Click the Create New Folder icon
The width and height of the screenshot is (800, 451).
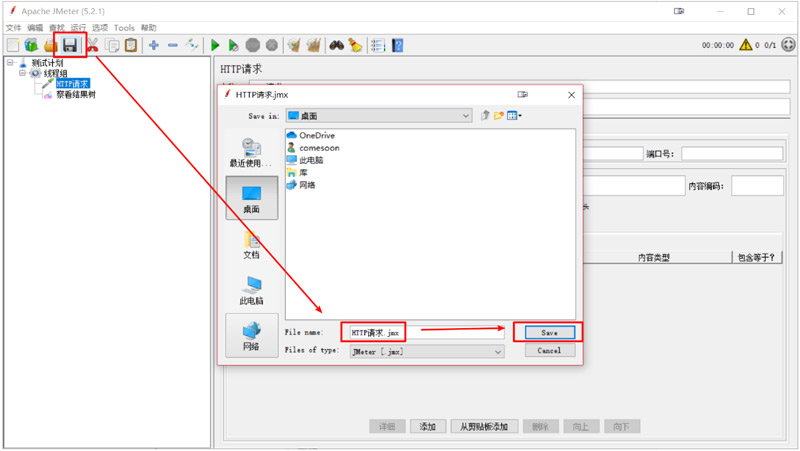click(498, 116)
